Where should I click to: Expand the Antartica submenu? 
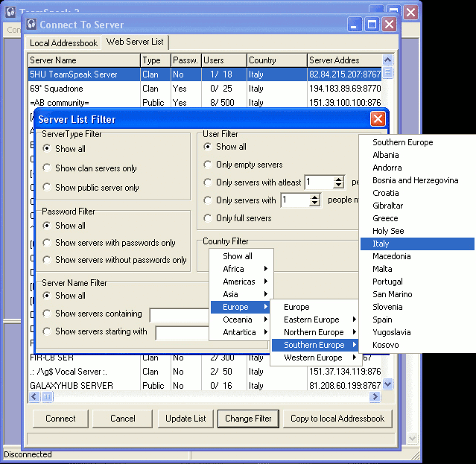pos(241,332)
